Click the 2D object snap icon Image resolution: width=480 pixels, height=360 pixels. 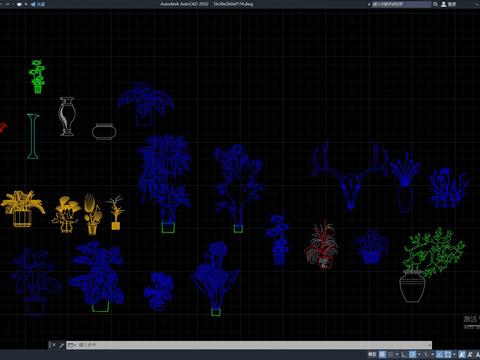(x=448, y=354)
